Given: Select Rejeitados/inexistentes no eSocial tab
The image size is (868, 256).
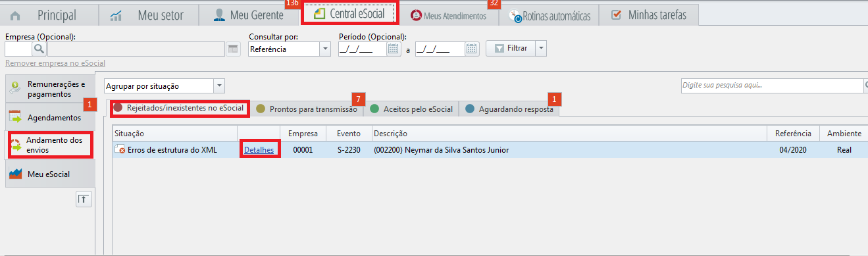Looking at the screenshot, I should coord(180,109).
